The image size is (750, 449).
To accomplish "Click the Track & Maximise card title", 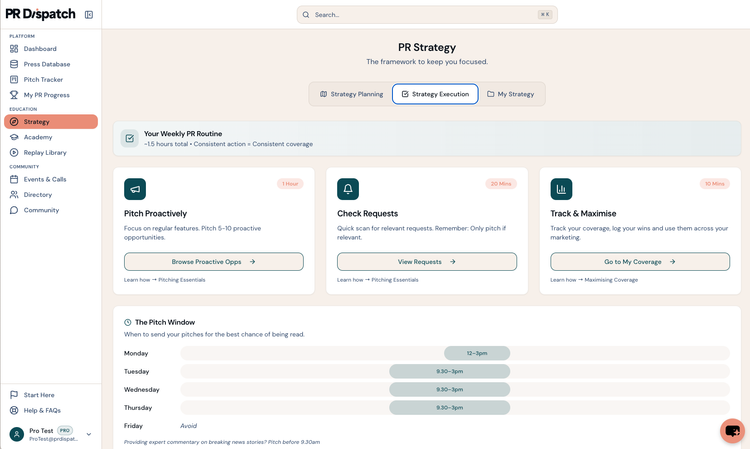I will tap(583, 214).
